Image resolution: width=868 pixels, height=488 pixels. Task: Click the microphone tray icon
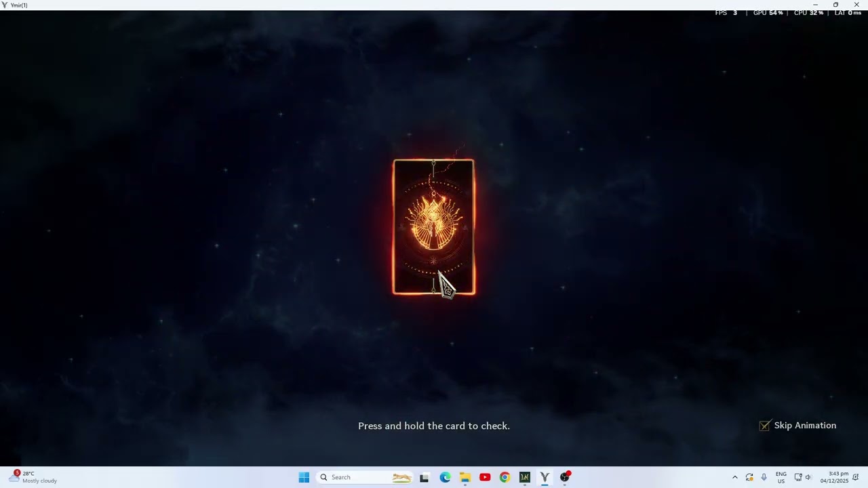[764, 477]
